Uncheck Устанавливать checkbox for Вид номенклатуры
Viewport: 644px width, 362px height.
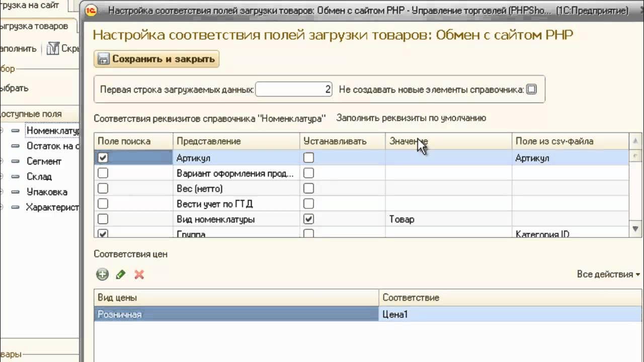[309, 219]
